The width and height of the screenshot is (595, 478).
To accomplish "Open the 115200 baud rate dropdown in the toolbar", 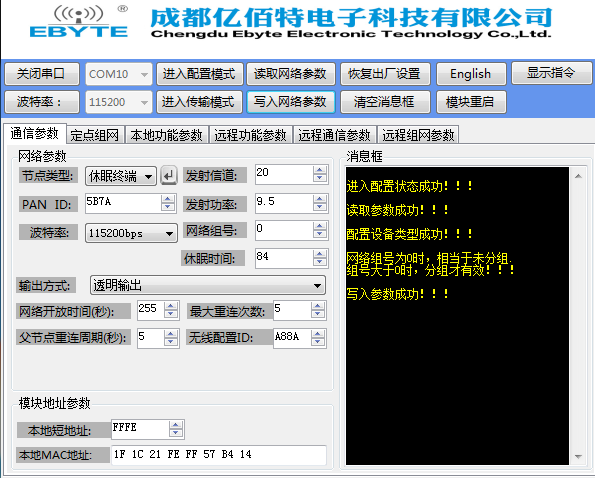I will click(x=119, y=102).
